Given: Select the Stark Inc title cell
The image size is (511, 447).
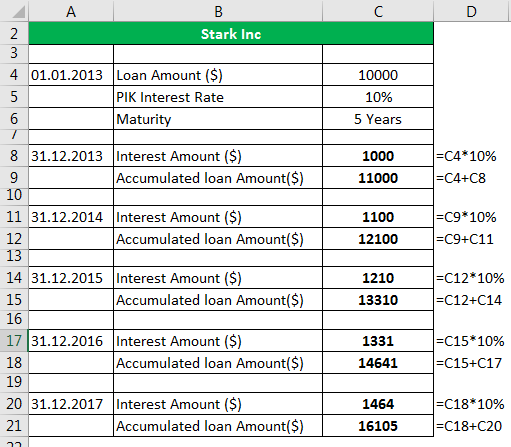Looking at the screenshot, I should tap(231, 34).
